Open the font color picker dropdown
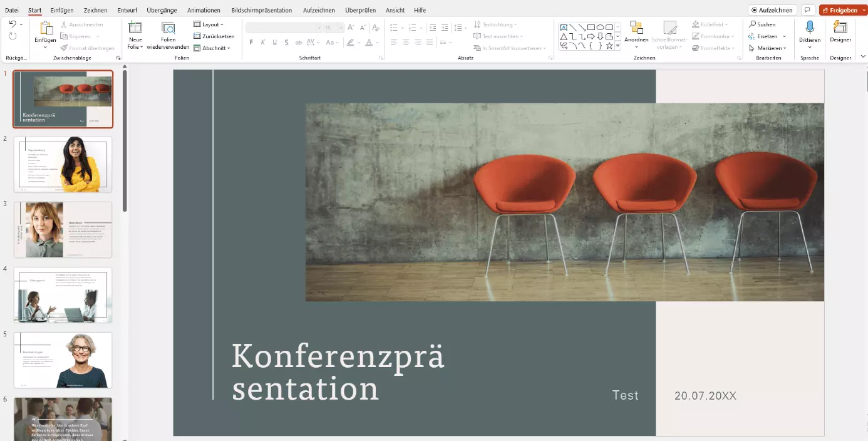 (x=378, y=43)
